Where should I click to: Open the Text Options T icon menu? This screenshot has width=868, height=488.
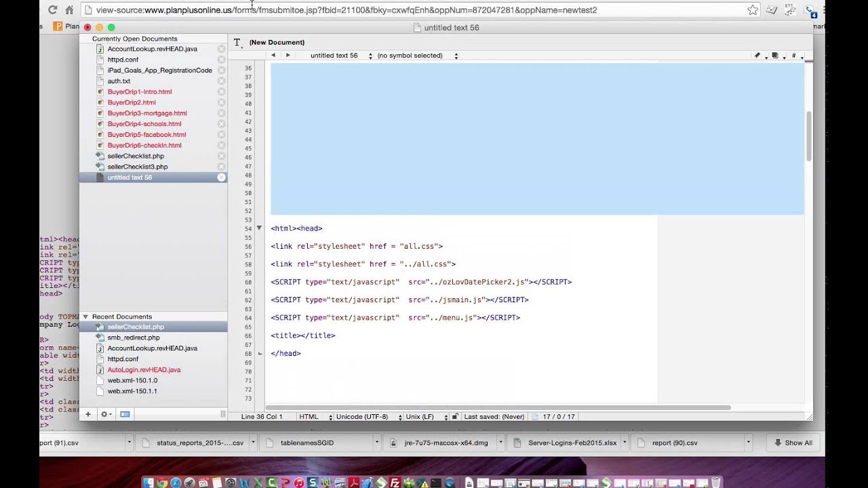(237, 43)
